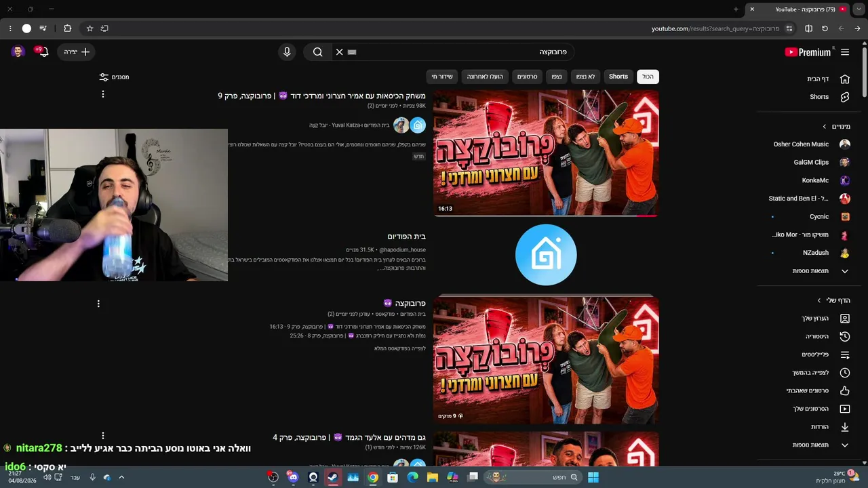Open Steam from the taskbar
Image resolution: width=868 pixels, height=488 pixels.
point(333,477)
